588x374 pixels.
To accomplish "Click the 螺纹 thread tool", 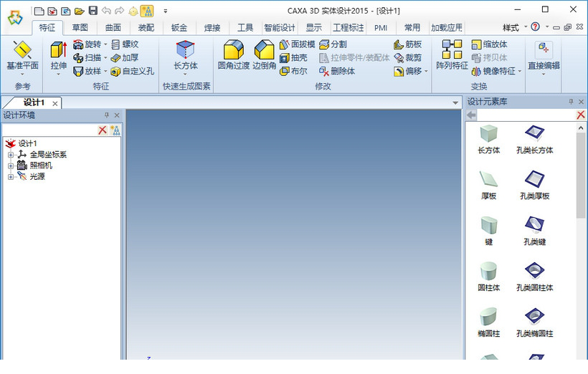I will click(125, 44).
